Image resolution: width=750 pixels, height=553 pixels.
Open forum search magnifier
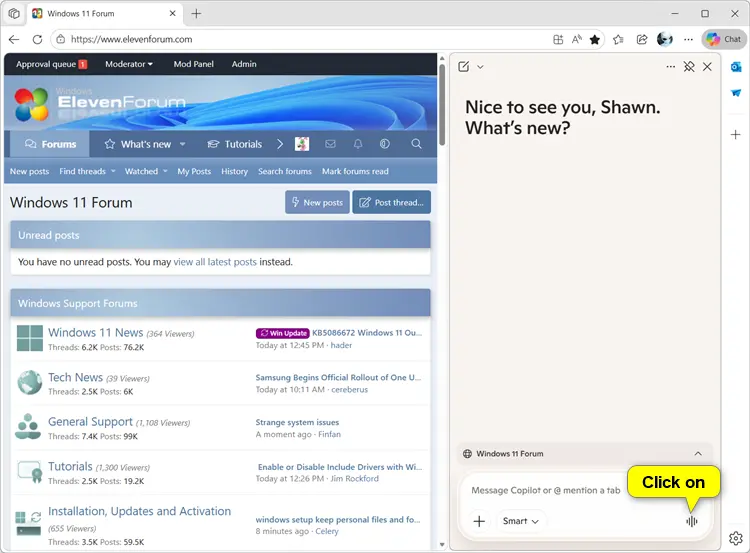point(417,144)
